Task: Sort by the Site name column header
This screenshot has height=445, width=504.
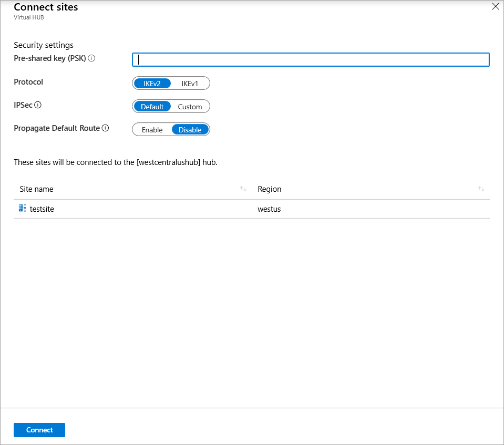Action: tap(36, 189)
